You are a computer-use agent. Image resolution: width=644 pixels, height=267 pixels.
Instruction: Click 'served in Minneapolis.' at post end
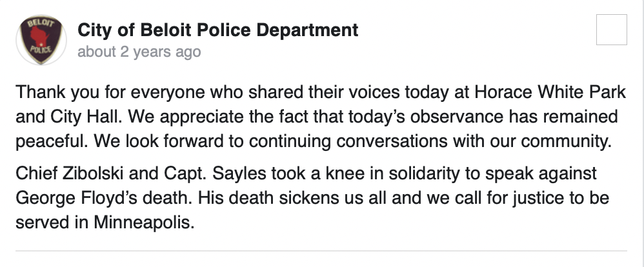105,222
